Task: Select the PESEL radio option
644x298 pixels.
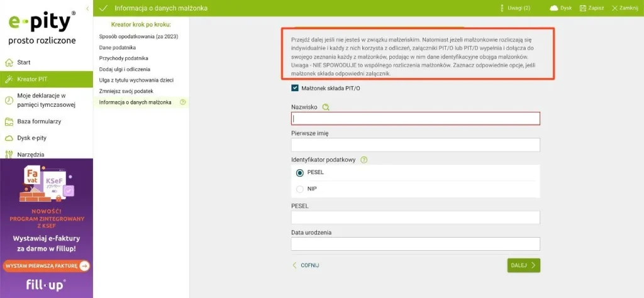Action: [x=300, y=173]
